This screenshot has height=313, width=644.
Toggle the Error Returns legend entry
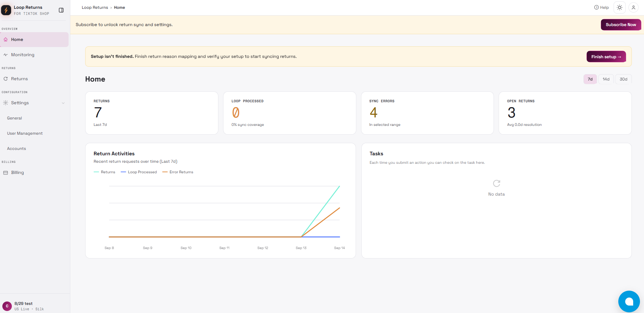click(x=178, y=172)
